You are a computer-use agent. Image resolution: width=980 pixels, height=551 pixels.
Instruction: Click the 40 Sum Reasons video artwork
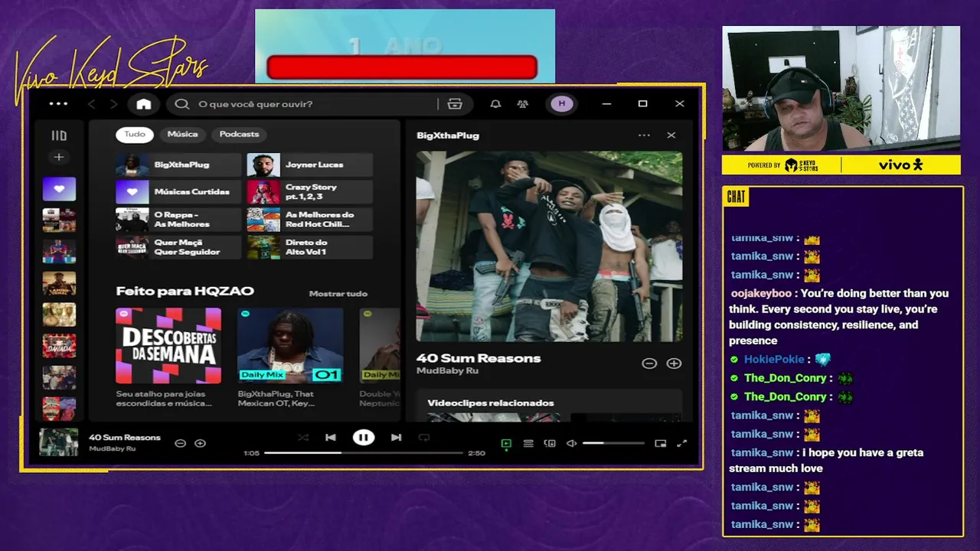point(549,246)
